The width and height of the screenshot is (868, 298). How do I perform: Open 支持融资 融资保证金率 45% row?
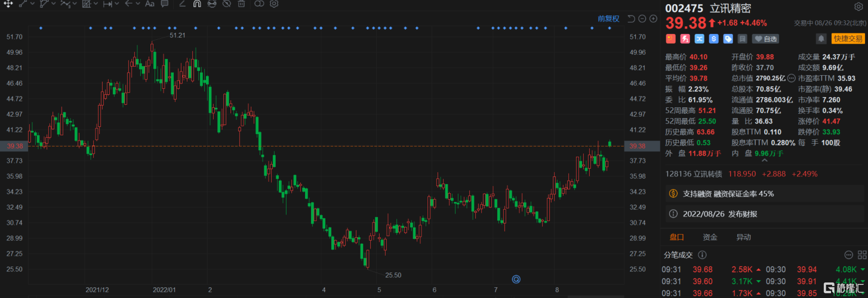pyautogui.click(x=764, y=194)
